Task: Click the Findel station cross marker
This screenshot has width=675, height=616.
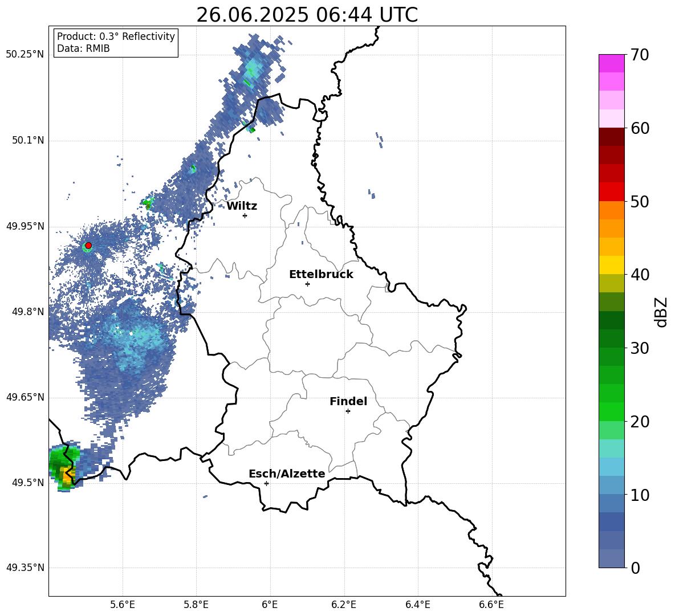Action: click(348, 411)
